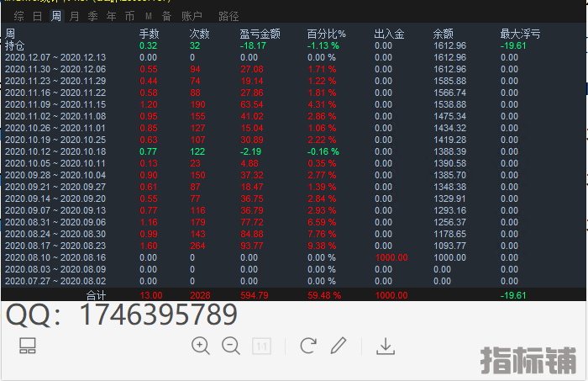Click the zoom in magnifier icon
The image size is (588, 381).
tap(201, 346)
